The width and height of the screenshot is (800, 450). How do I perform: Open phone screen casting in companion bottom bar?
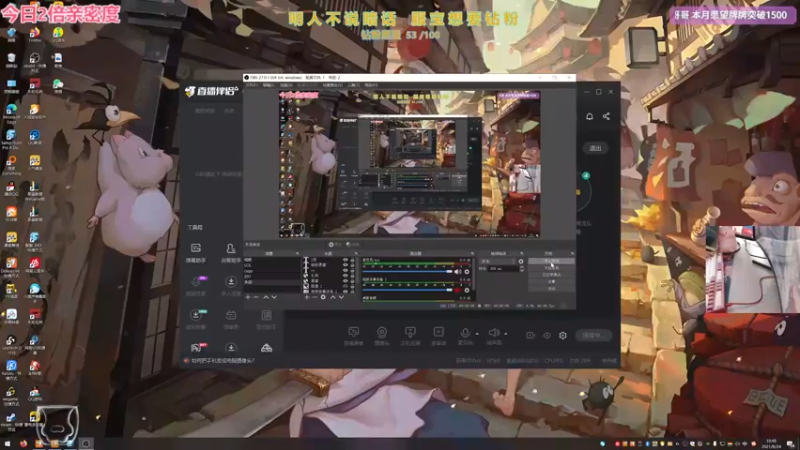(x=410, y=335)
